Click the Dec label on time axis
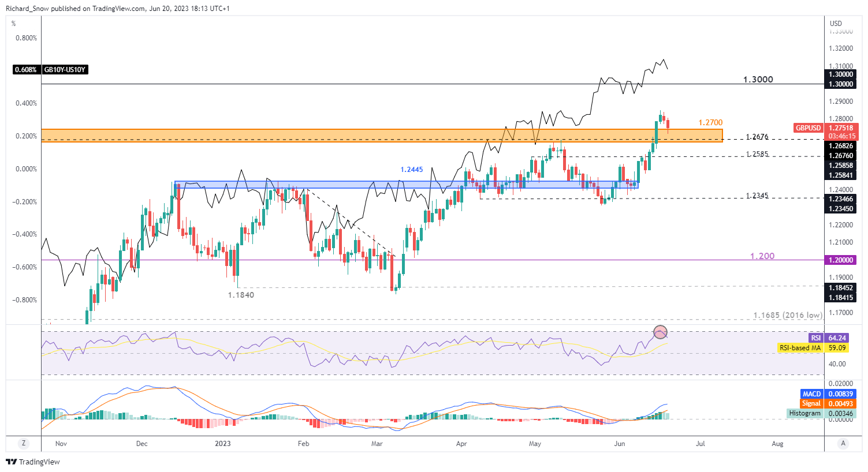 pos(141,444)
